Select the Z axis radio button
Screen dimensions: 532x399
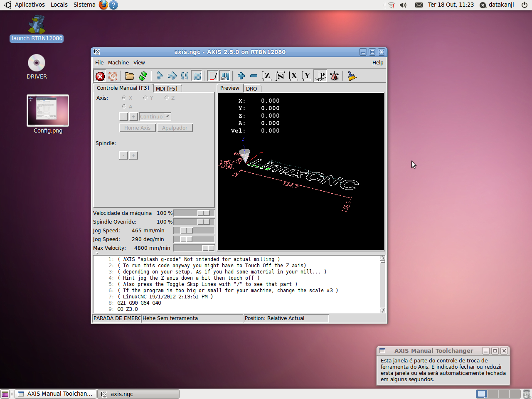(x=166, y=98)
